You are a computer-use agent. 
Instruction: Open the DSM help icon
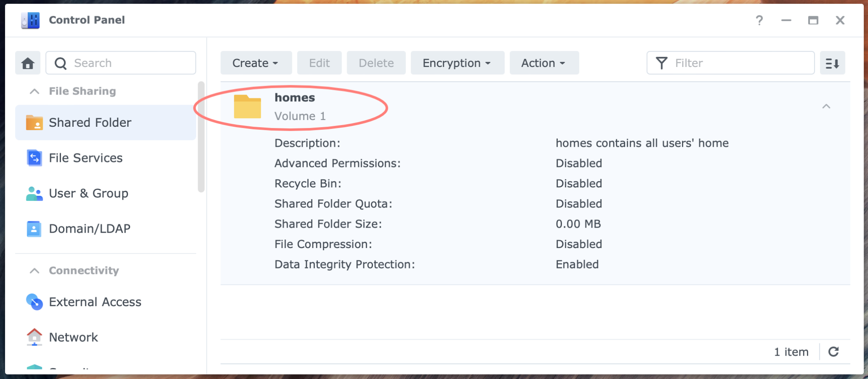(759, 20)
